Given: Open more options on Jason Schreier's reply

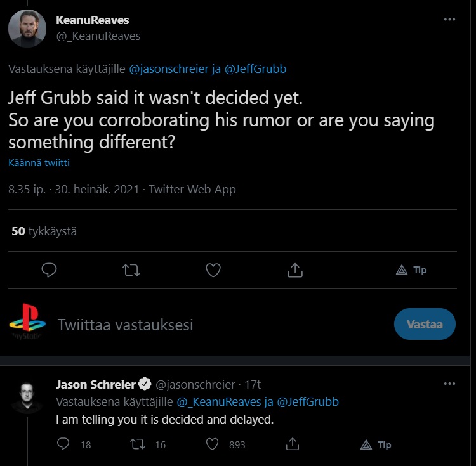Looking at the screenshot, I should tap(449, 384).
